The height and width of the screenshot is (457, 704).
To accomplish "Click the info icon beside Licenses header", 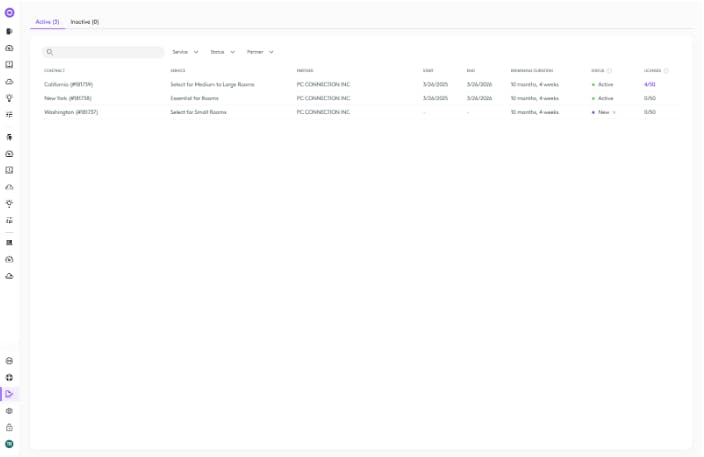I will click(x=666, y=71).
